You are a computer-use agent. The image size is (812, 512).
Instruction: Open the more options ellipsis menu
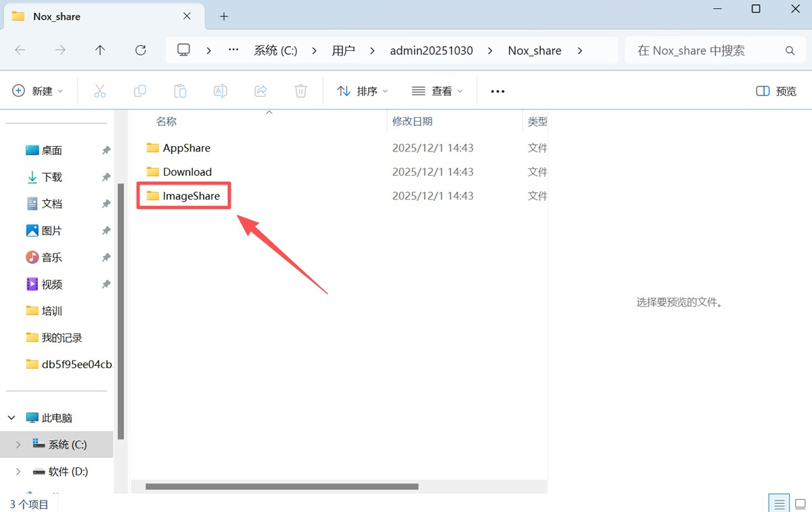tap(497, 91)
